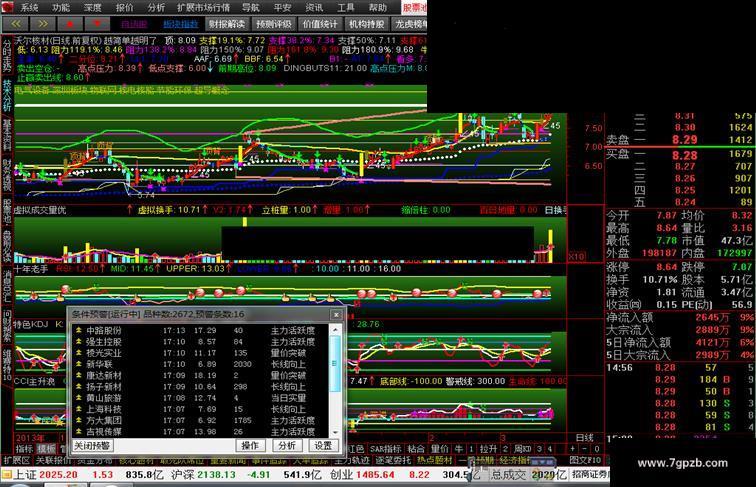Open the 工具 menu
Viewport: 756px width, 487px height.
click(345, 7)
